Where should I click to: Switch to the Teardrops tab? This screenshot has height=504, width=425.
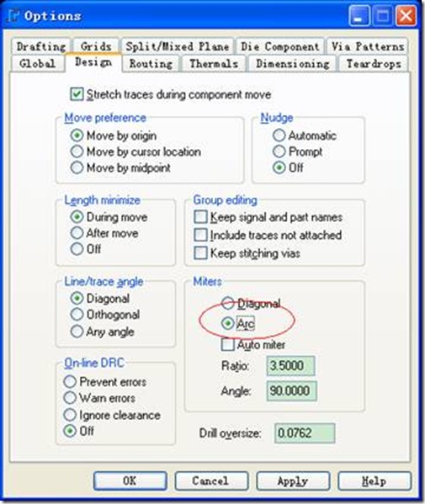374,63
